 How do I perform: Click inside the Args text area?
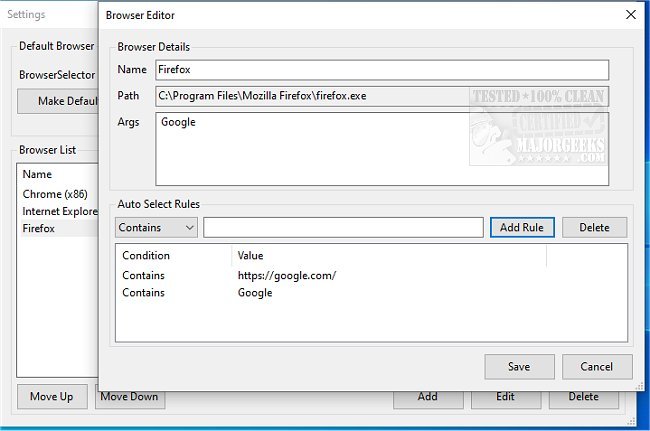click(382, 148)
